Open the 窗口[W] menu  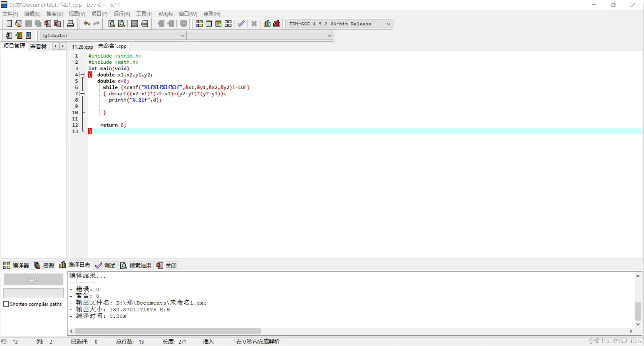(188, 14)
